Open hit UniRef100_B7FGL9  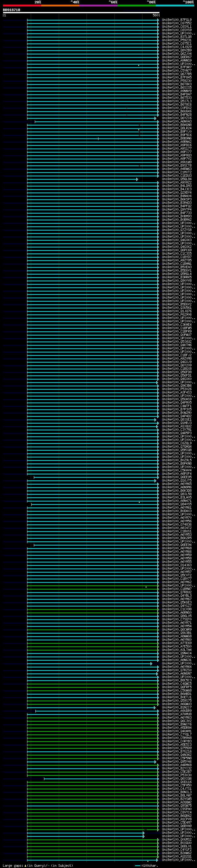point(176,20)
